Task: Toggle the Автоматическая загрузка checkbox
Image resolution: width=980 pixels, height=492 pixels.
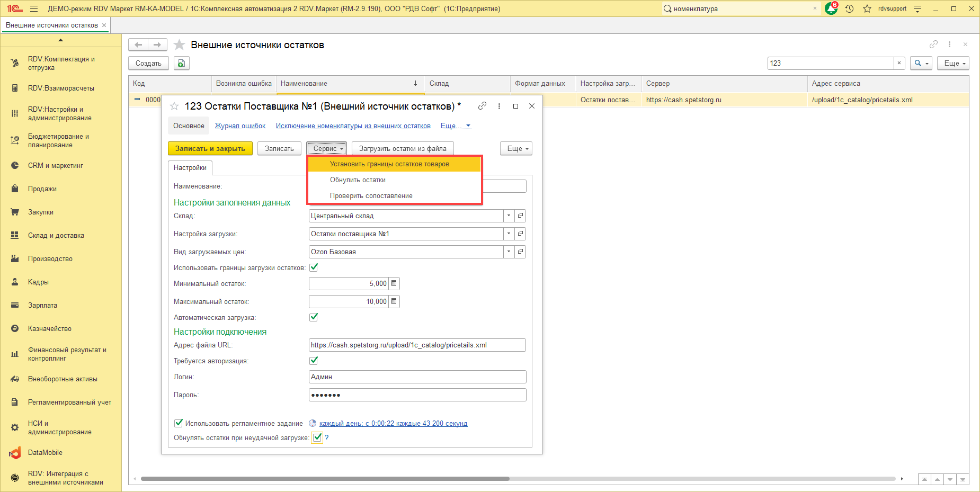Action: tap(314, 317)
